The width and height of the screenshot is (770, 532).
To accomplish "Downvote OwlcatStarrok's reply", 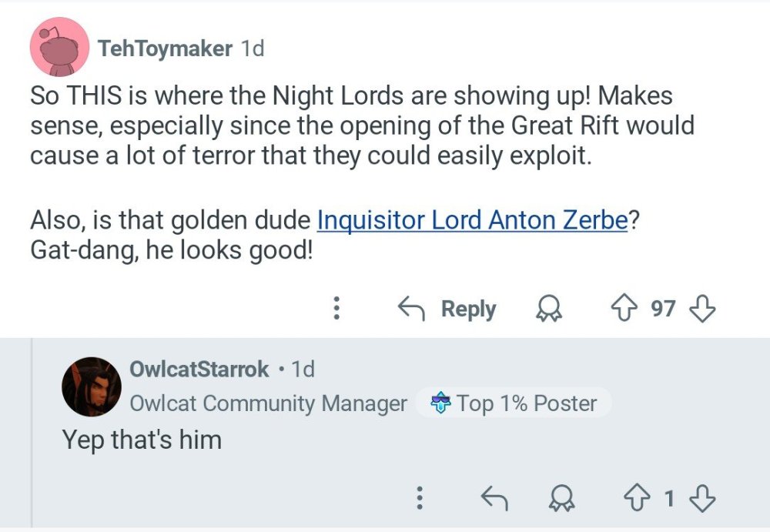I will [x=701, y=499].
